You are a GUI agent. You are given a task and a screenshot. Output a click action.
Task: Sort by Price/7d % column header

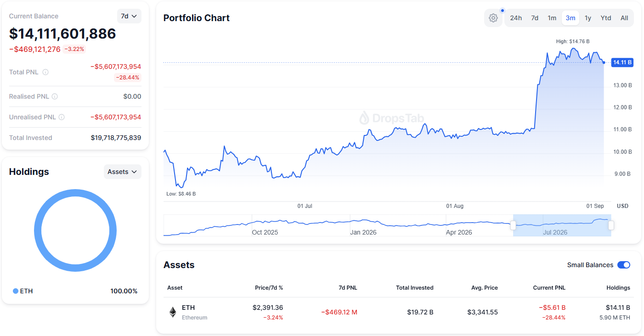(x=269, y=288)
